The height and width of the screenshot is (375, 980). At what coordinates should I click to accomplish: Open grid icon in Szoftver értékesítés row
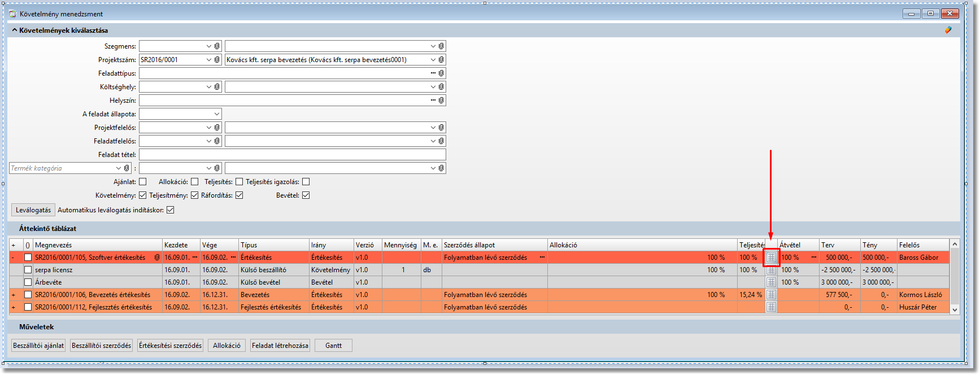pos(771,258)
